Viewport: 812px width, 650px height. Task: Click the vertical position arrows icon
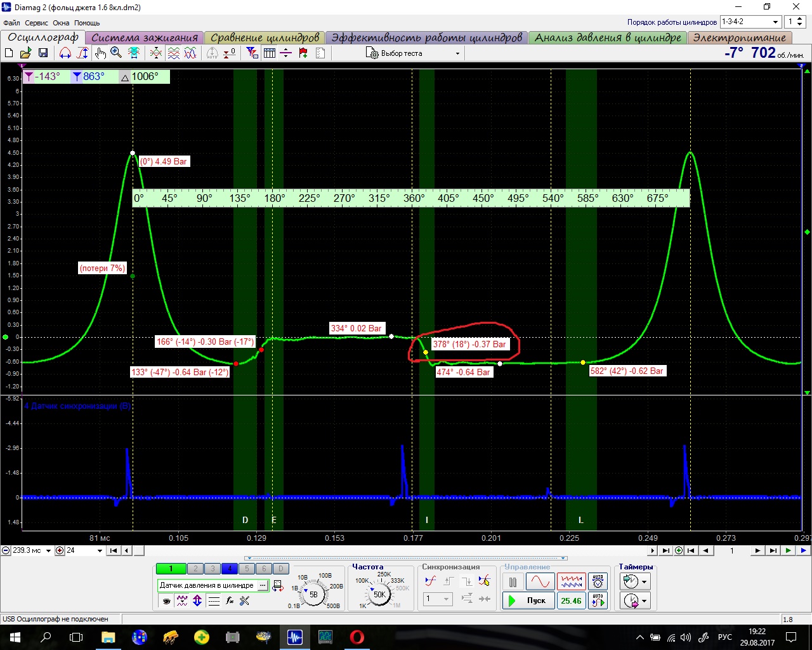click(x=197, y=600)
